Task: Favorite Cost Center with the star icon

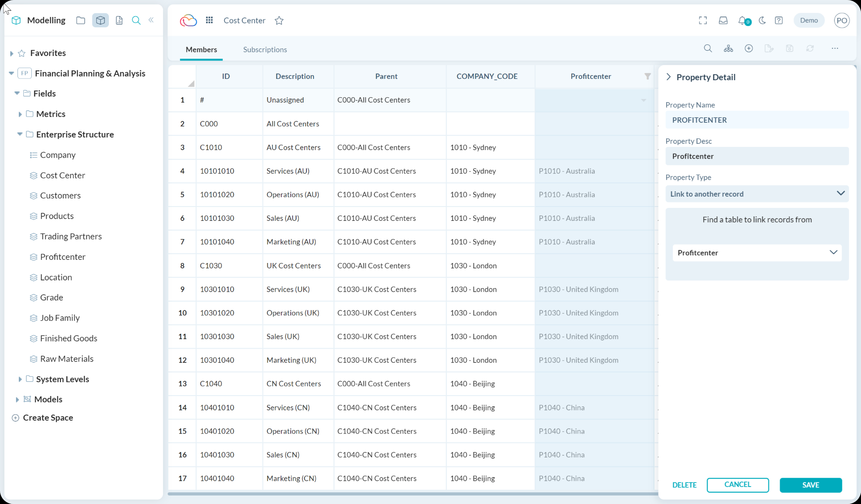Action: pos(279,21)
